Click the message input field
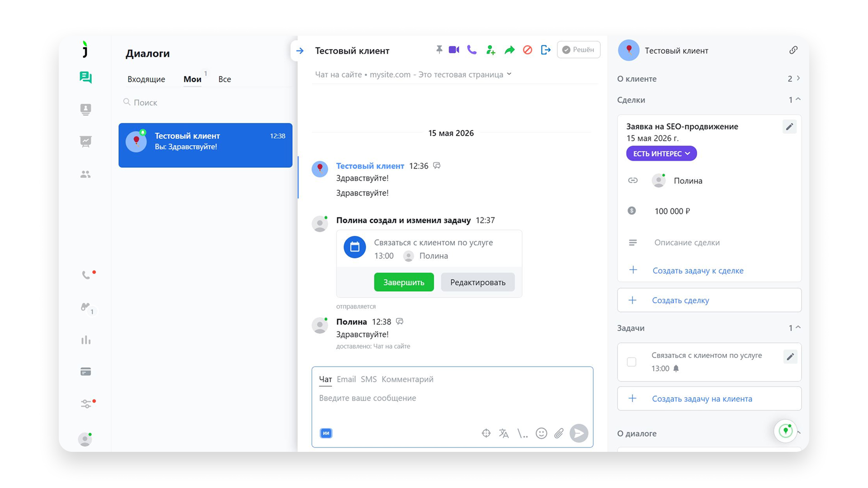868x488 pixels. click(x=452, y=398)
